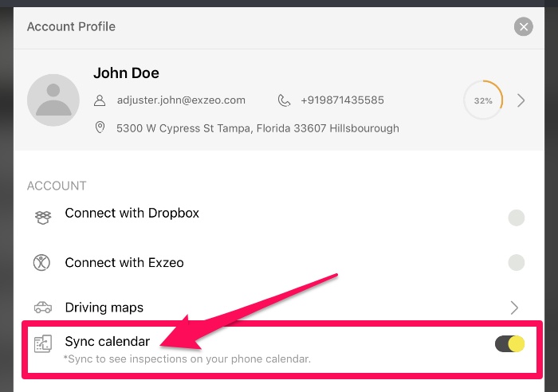Open the Driving maps option
This screenshot has width=558, height=392.
[x=104, y=308]
